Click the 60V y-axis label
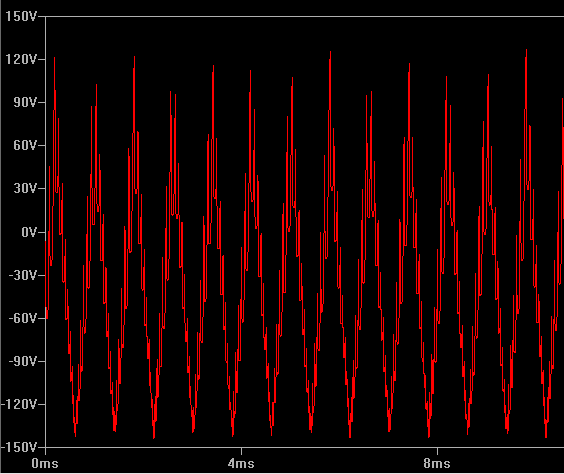The width and height of the screenshot is (564, 474). (25, 145)
